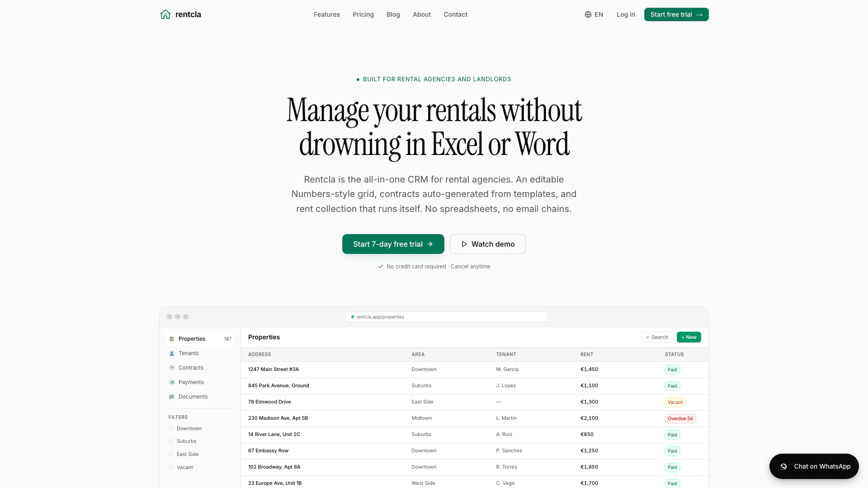Click the header Start free trial button
The height and width of the screenshot is (488, 868).
coord(676,14)
